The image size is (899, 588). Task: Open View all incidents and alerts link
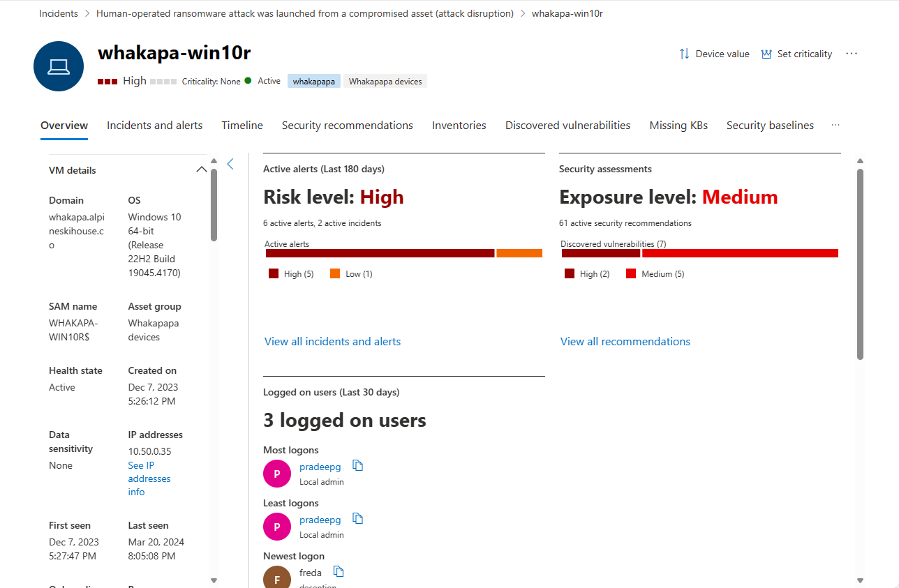(332, 342)
